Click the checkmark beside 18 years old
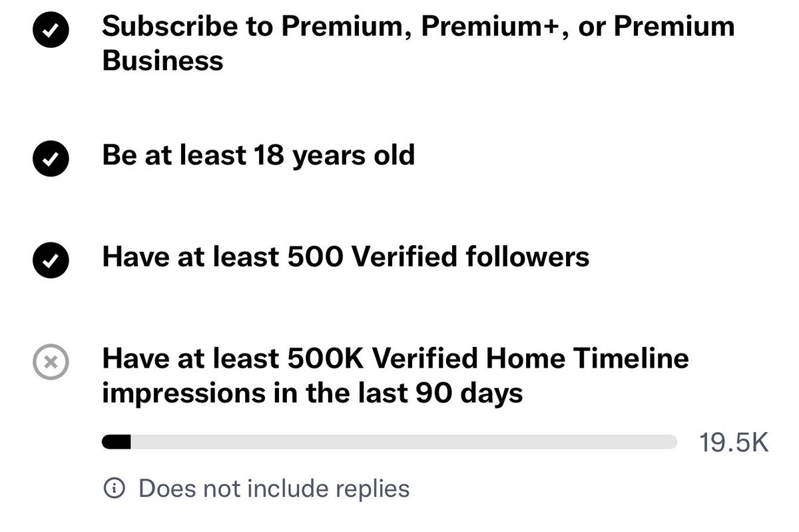 pyautogui.click(x=51, y=158)
